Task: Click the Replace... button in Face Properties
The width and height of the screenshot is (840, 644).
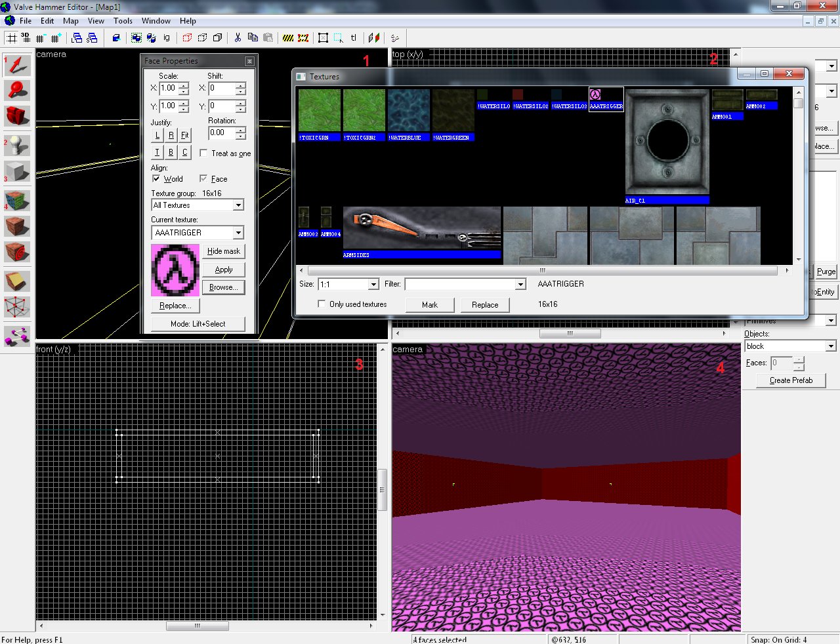Action: [x=175, y=306]
